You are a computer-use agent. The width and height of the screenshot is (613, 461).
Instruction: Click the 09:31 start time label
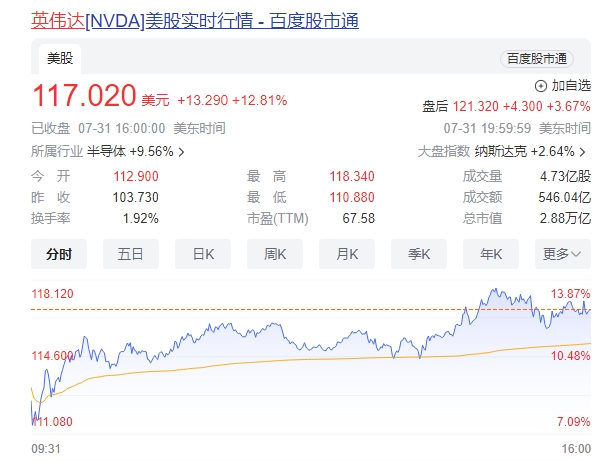(46, 448)
